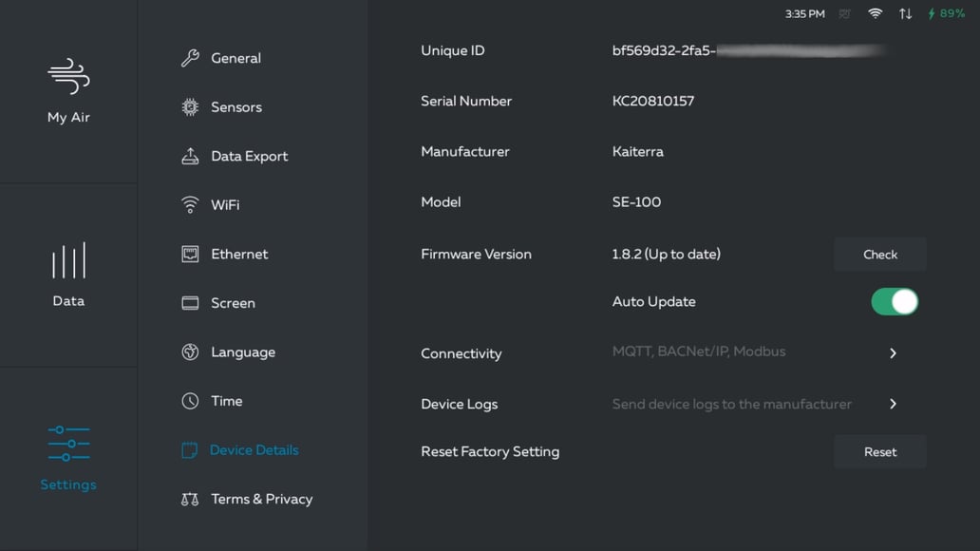Check for firmware updates
The image size is (980, 551).
click(879, 254)
